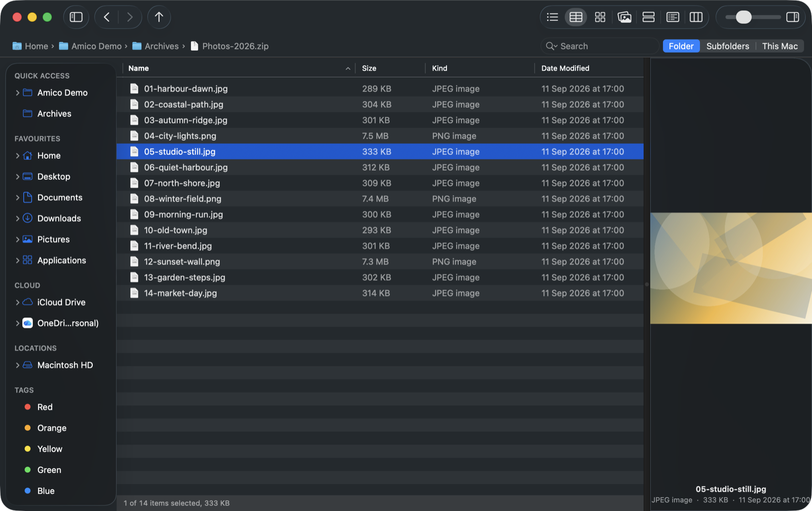
Task: Expand the iCloud Drive sidebar item
Action: pyautogui.click(x=17, y=302)
